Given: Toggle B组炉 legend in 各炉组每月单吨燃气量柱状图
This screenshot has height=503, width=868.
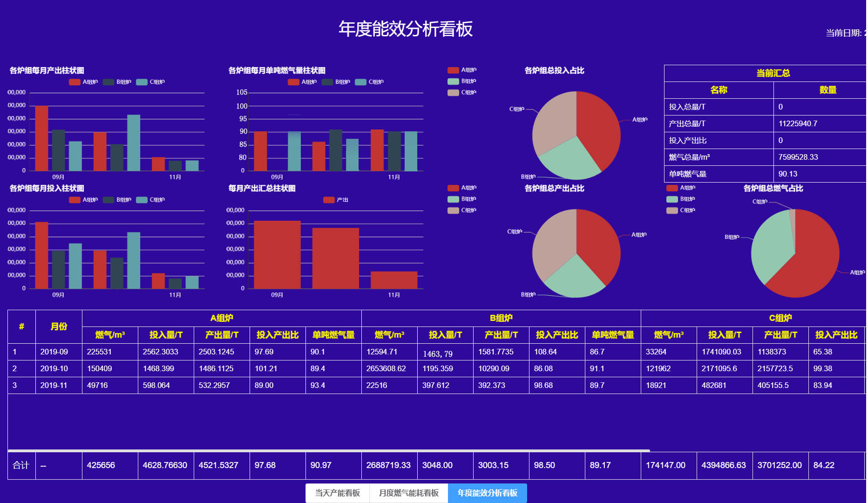Looking at the screenshot, I should (336, 82).
